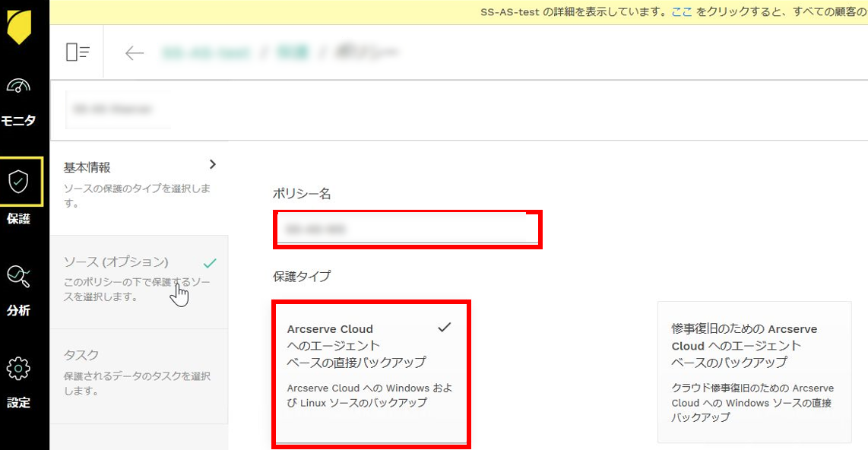Screen dimensions: 868x450
Task: Click the 保護タイプ label
Action: (x=302, y=276)
